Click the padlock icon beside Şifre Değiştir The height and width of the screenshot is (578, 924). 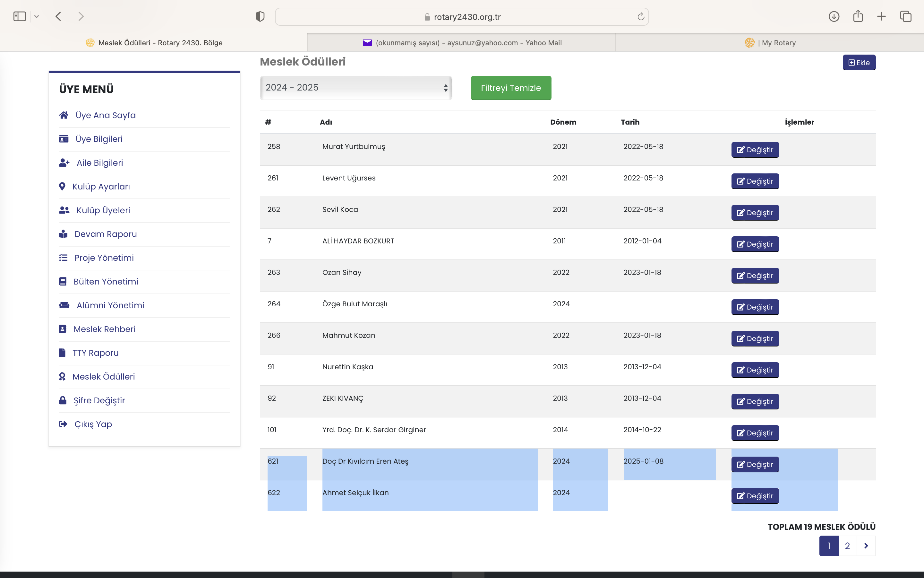click(63, 400)
